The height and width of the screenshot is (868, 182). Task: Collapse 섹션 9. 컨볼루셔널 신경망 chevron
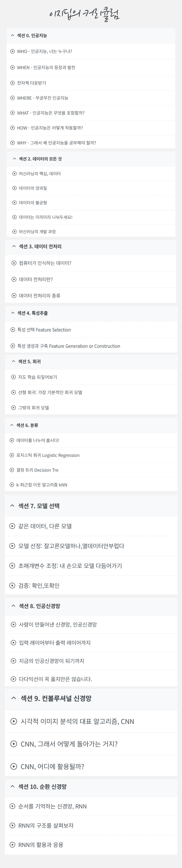tap(14, 698)
